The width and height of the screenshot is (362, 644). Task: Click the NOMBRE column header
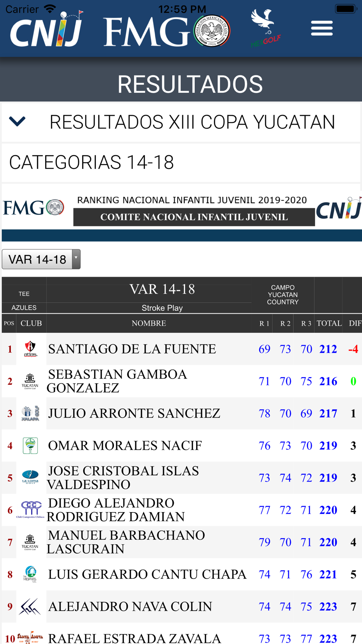149,323
